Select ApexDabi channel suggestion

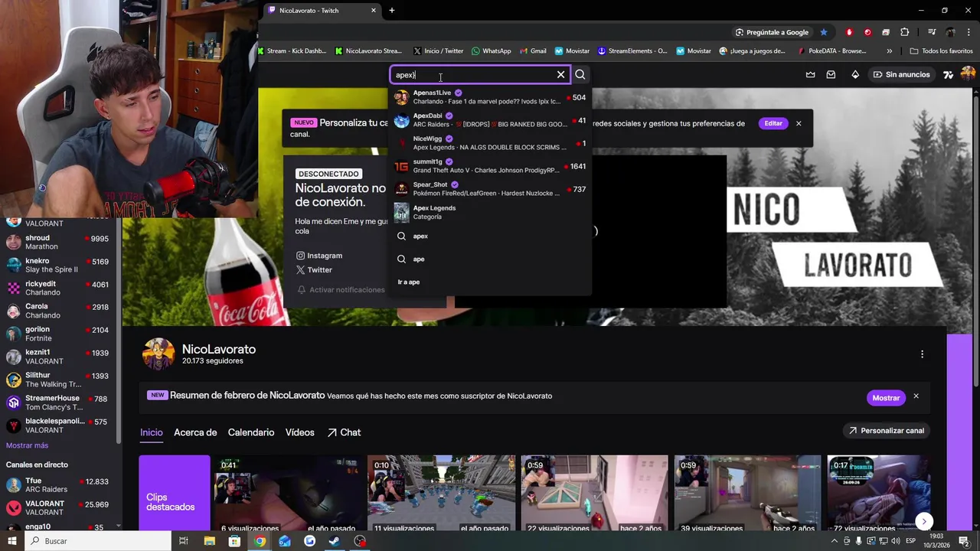pos(490,120)
